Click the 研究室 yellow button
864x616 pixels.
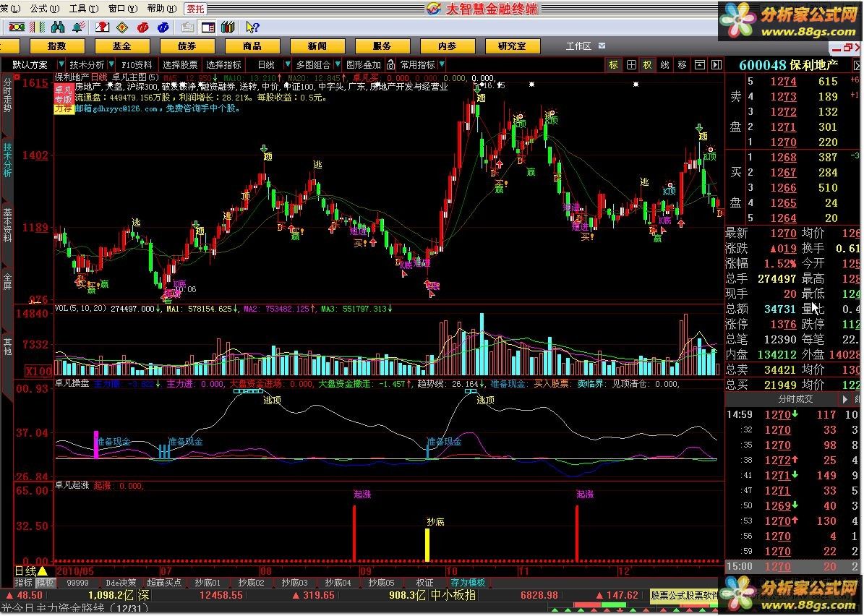pyautogui.click(x=513, y=46)
